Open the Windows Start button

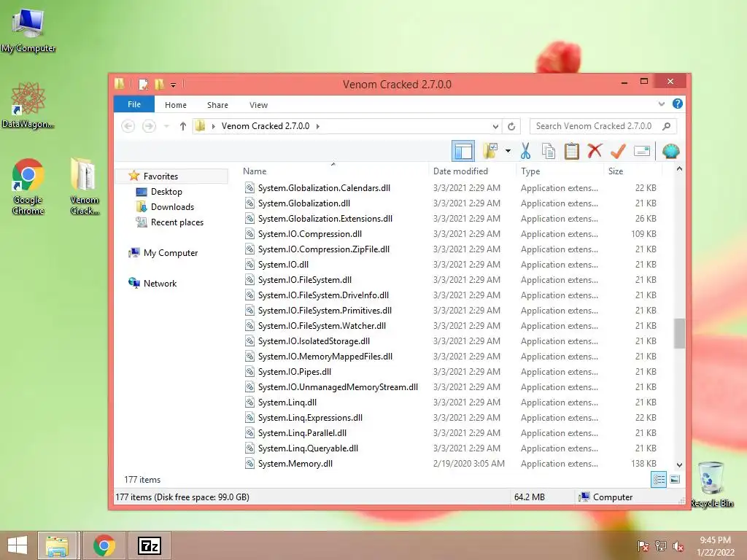(18, 545)
